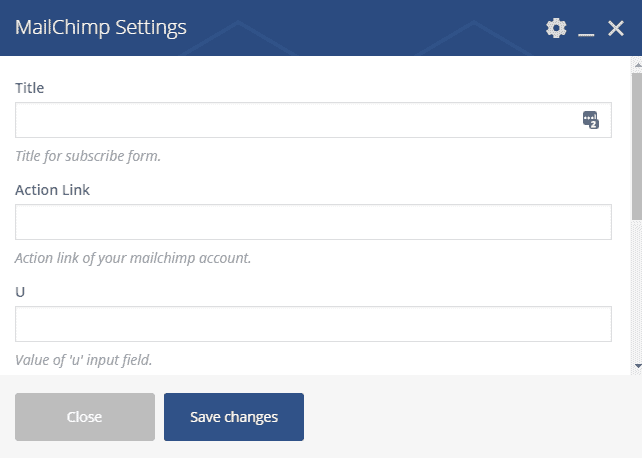
Task: Select the U input field
Action: pos(313,324)
